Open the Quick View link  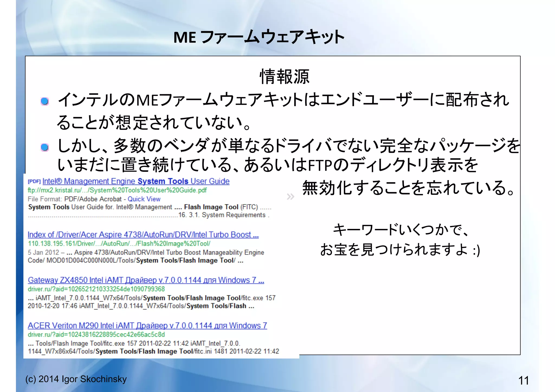click(144, 199)
